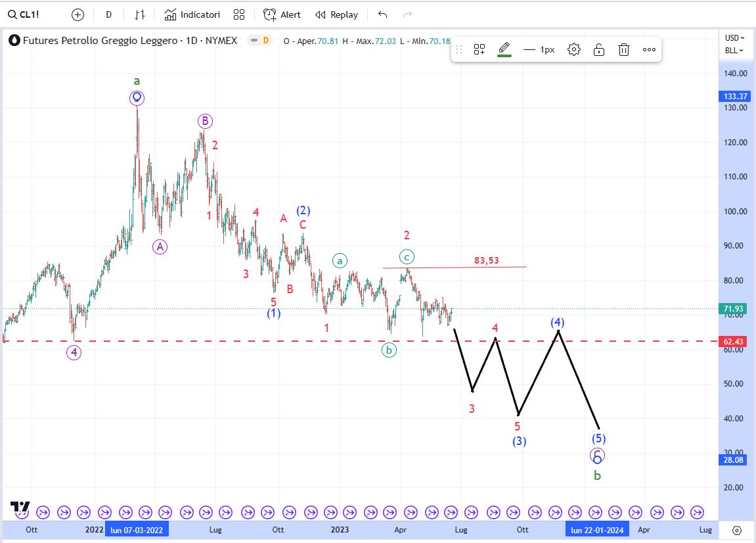This screenshot has height=543, width=756.
Task: Select the circled purple A wave label
Action: click(x=160, y=247)
